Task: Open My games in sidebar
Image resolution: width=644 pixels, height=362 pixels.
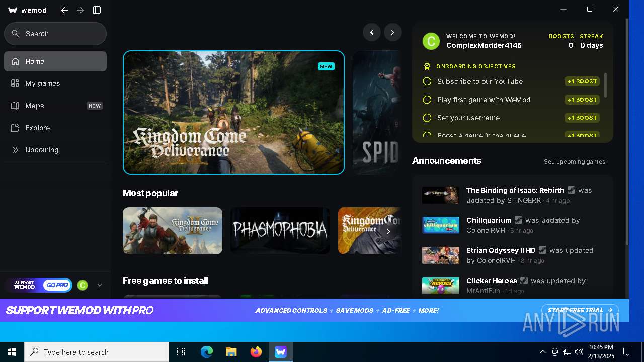Action: tap(55, 83)
